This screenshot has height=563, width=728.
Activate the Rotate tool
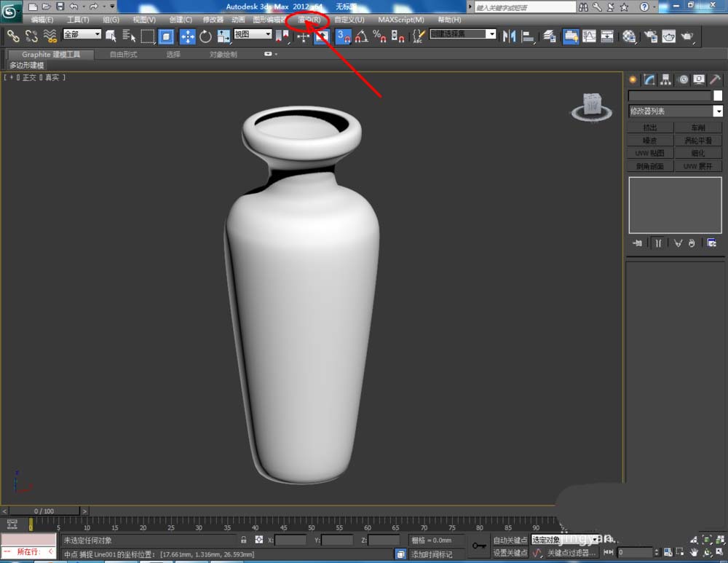[205, 36]
